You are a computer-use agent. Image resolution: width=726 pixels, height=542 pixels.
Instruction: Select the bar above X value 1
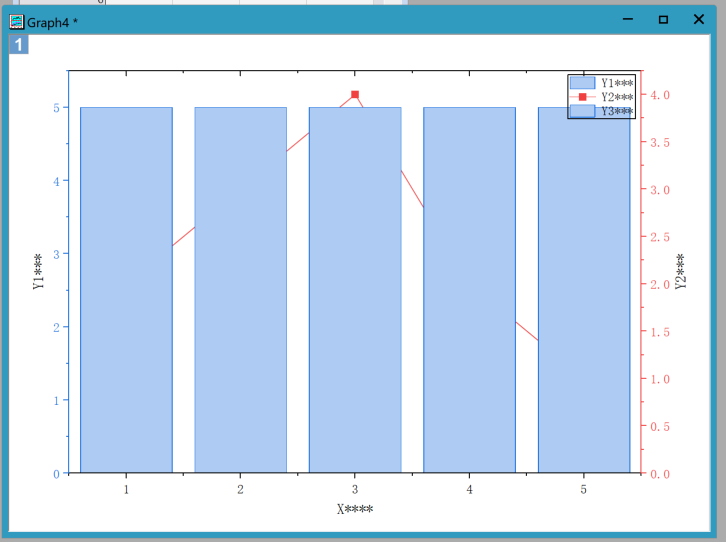click(x=126, y=290)
